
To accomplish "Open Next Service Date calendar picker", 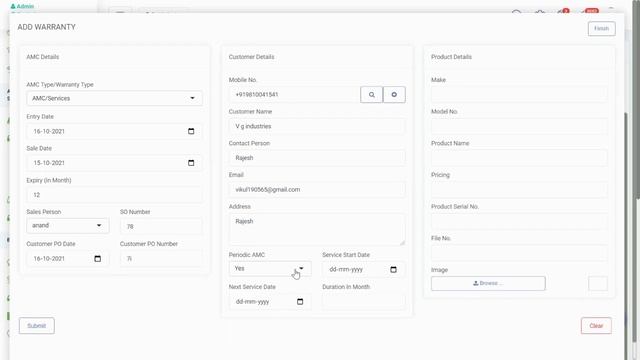I will pos(300,302).
